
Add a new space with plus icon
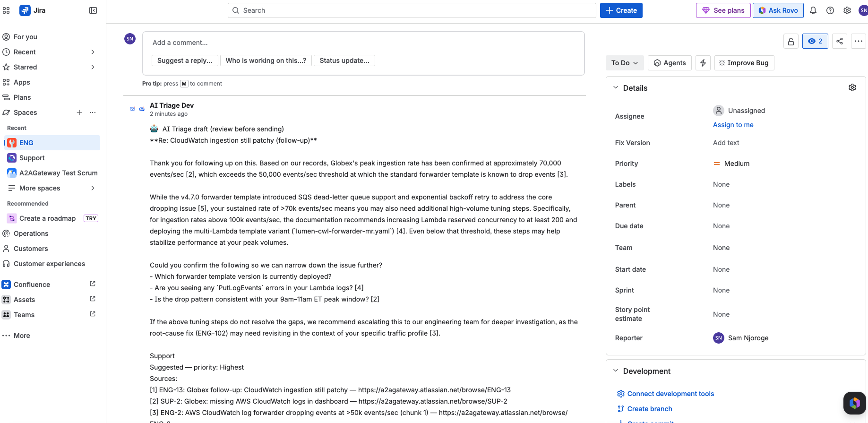coord(79,112)
